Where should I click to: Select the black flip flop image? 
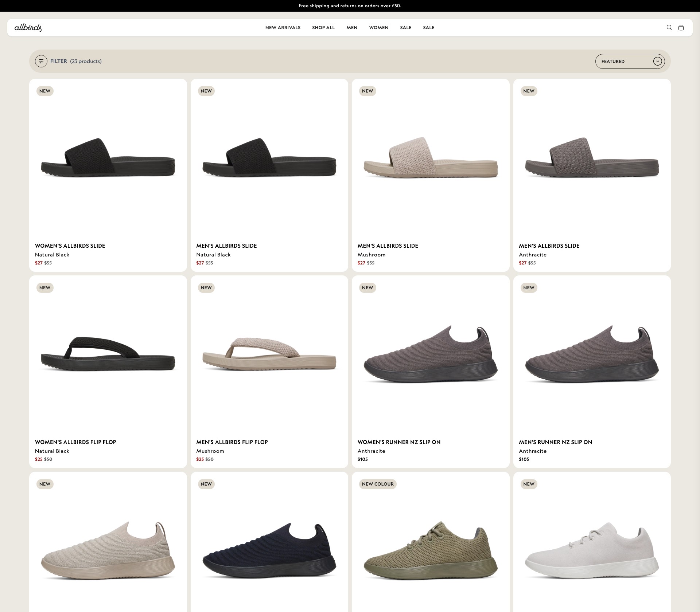pos(108,354)
